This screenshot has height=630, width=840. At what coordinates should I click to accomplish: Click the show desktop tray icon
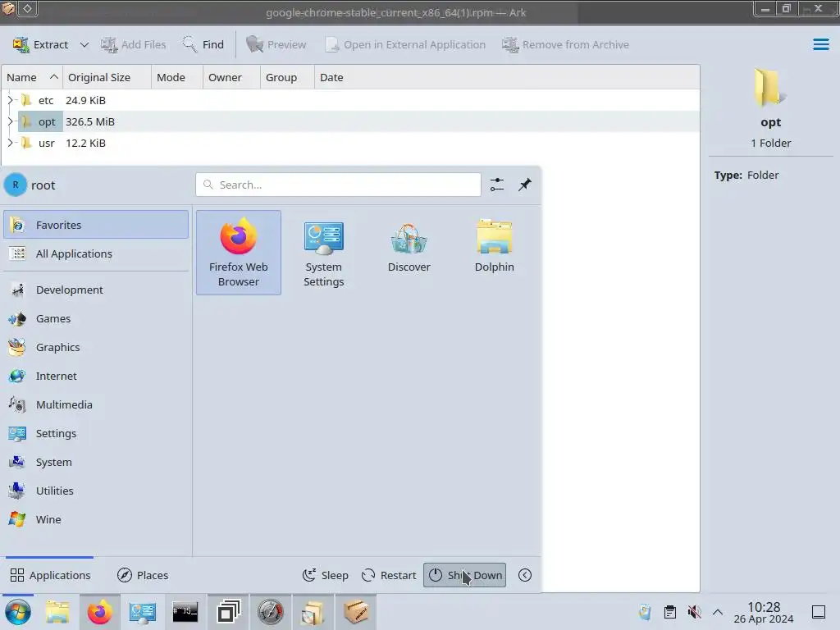(x=819, y=612)
